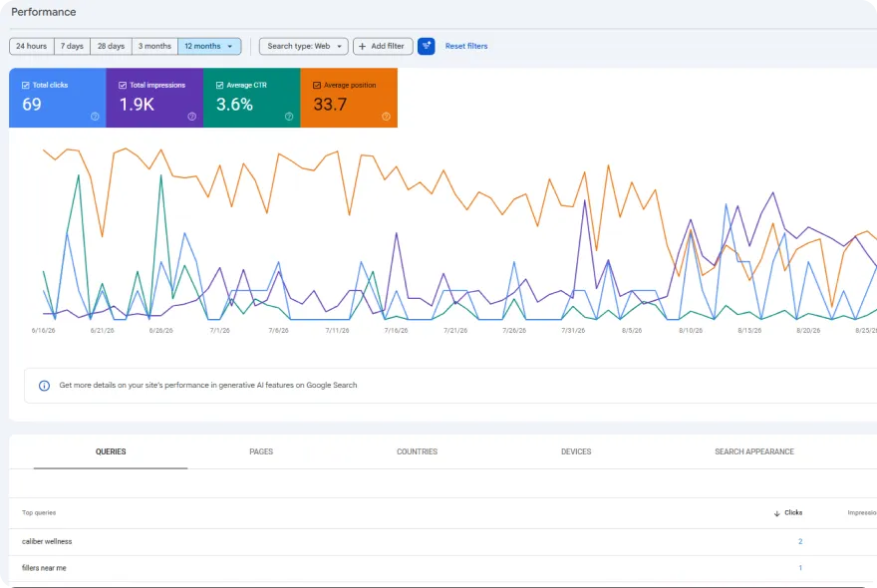Toggle the Total impressions checkbox
Viewport: 877px width, 588px height.
(x=123, y=85)
